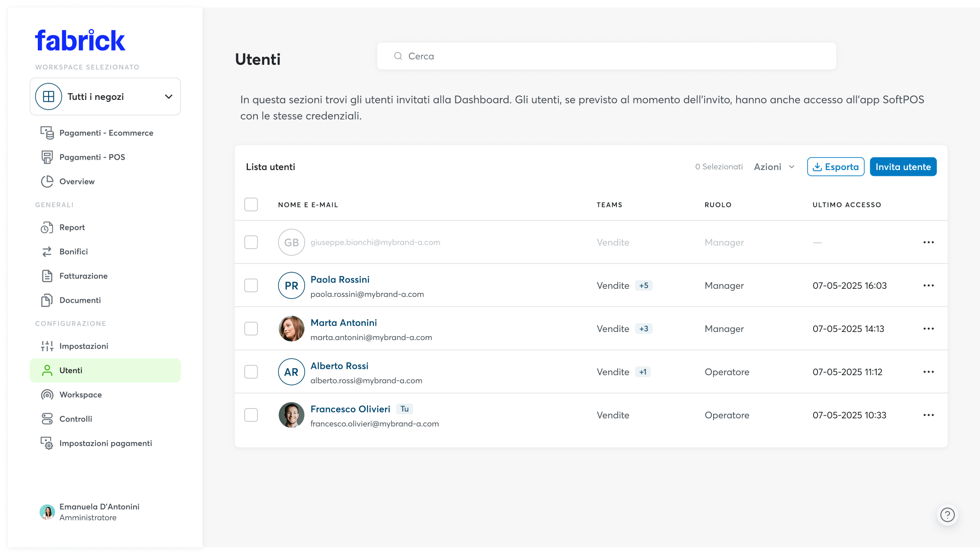The image size is (980, 556).
Task: Click the 07-05-2025 16:03 access date
Action: pos(850,286)
